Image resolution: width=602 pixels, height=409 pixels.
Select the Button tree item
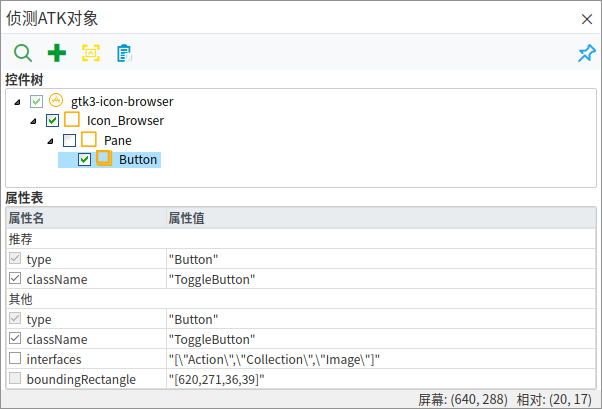click(x=137, y=159)
